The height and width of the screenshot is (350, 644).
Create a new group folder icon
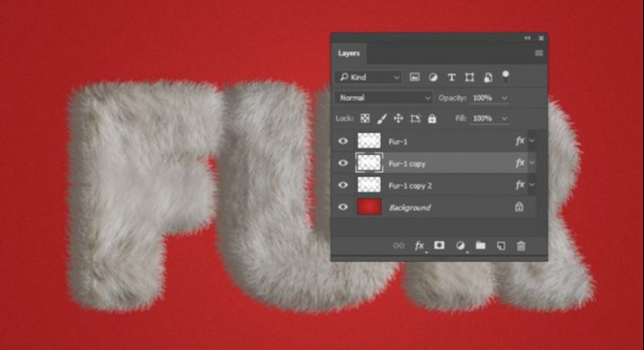(480, 245)
